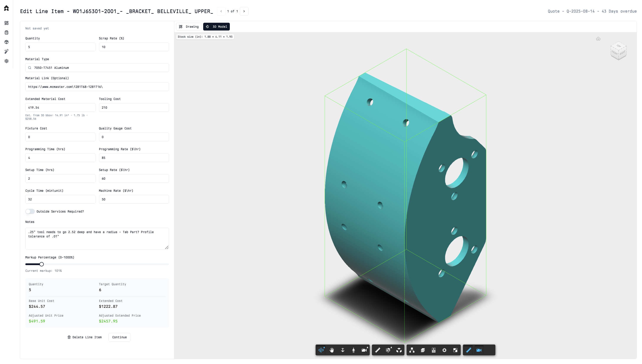Screen dimensions: 642x364
Task: Reset the view with the Home icon
Action: tap(598, 39)
